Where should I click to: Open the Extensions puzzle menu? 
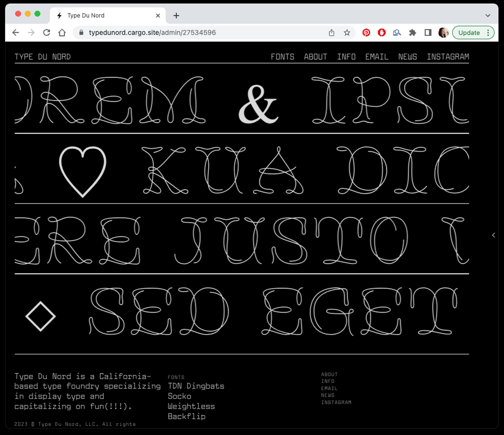click(x=413, y=33)
